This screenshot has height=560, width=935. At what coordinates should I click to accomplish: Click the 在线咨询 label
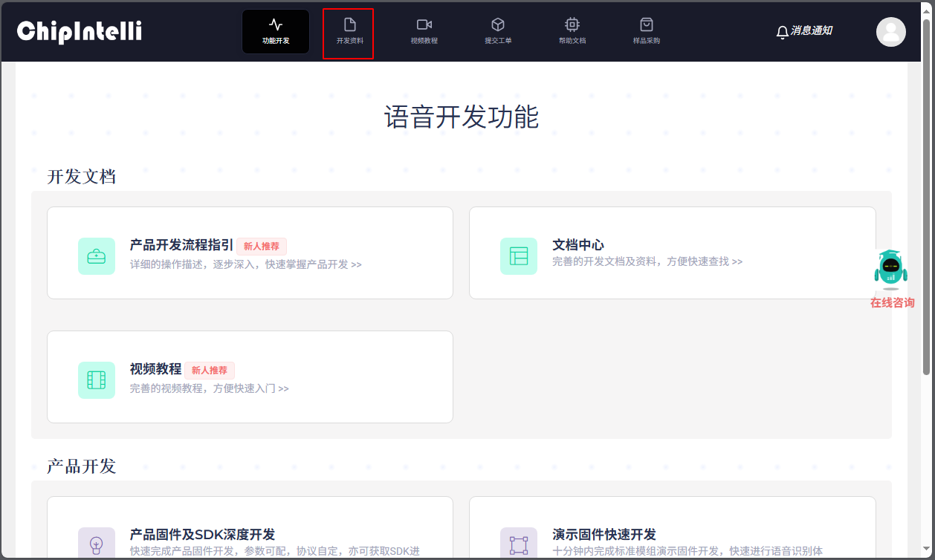pos(893,303)
